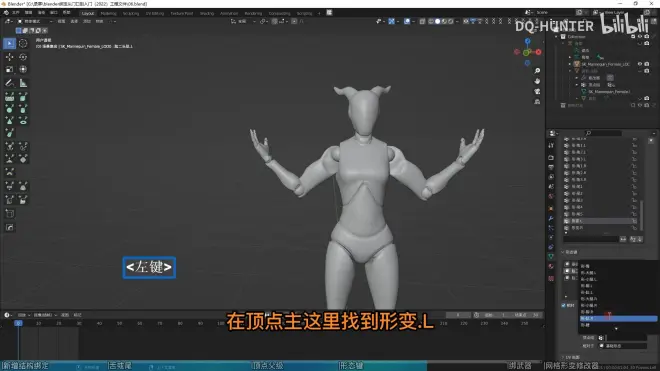
Task: Toggle camera view gizmo icon
Action: [x=537, y=91]
